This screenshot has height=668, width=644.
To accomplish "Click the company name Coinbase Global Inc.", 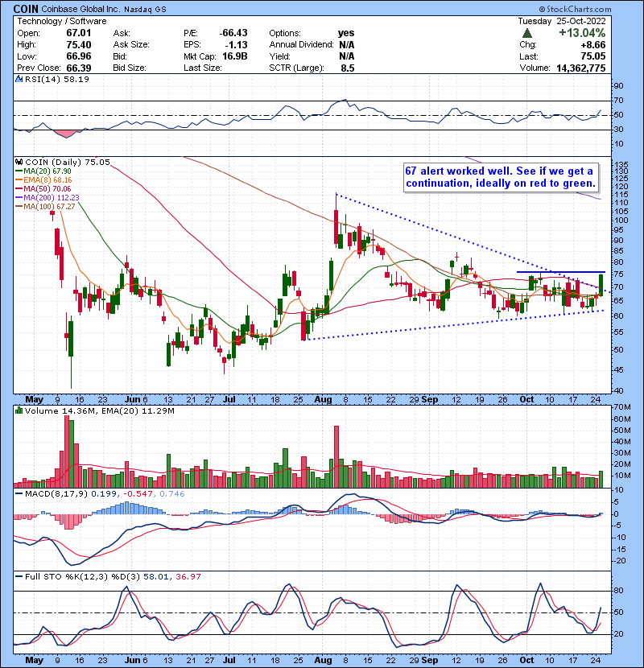I will (x=80, y=9).
